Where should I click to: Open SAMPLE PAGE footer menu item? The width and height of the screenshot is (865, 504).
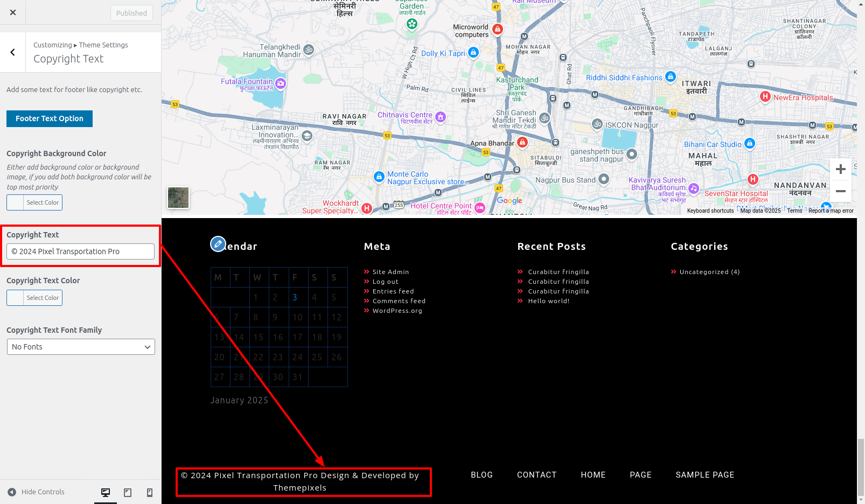tap(705, 475)
